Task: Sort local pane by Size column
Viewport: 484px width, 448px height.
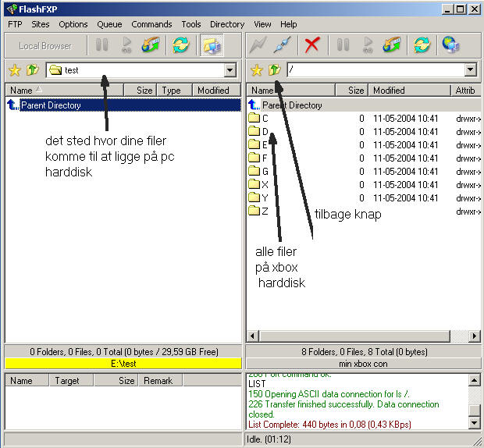Action: (141, 91)
